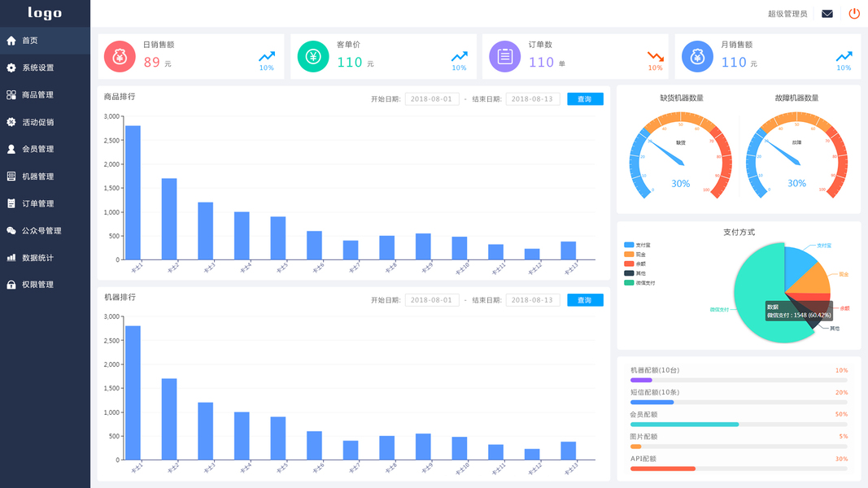
Task: Open messages via the envelope icon
Action: point(827,14)
